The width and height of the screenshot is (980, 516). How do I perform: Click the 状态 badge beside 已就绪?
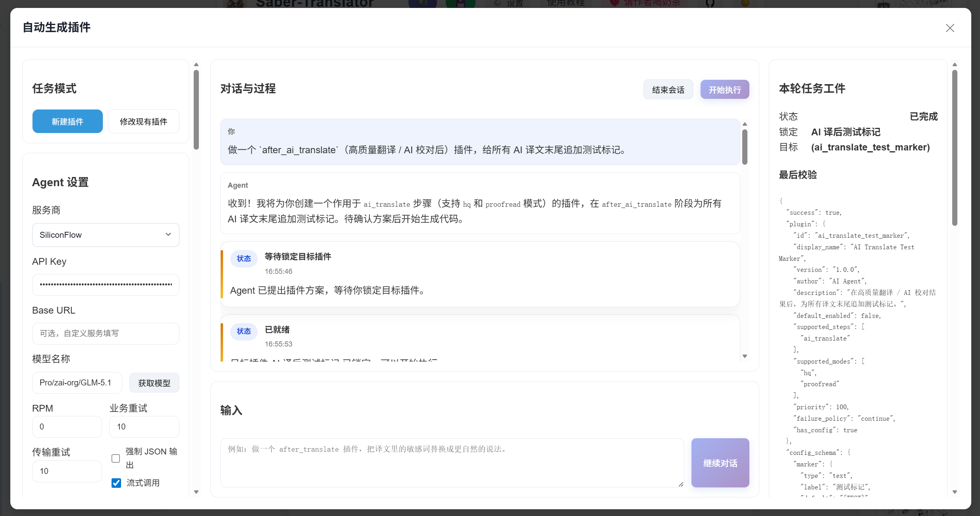pos(244,331)
